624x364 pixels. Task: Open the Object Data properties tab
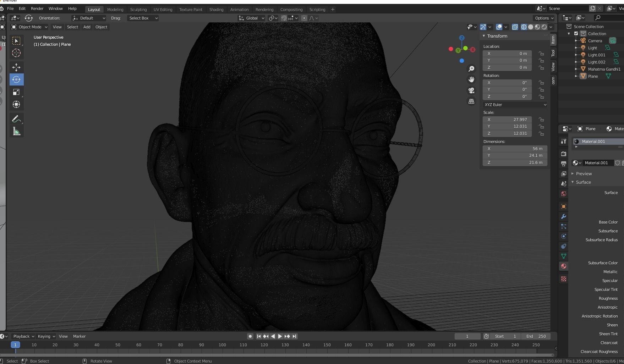[563, 256]
